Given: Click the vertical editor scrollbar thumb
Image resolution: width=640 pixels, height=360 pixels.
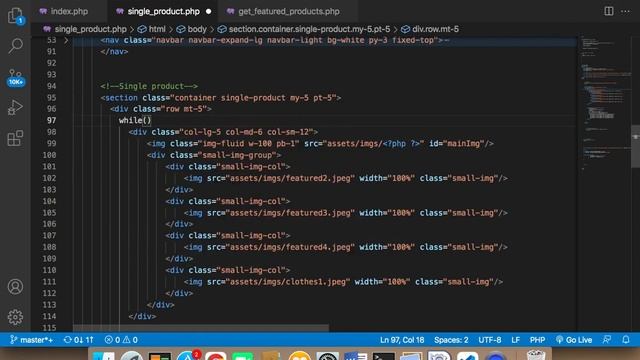Looking at the screenshot, I should (636, 146).
